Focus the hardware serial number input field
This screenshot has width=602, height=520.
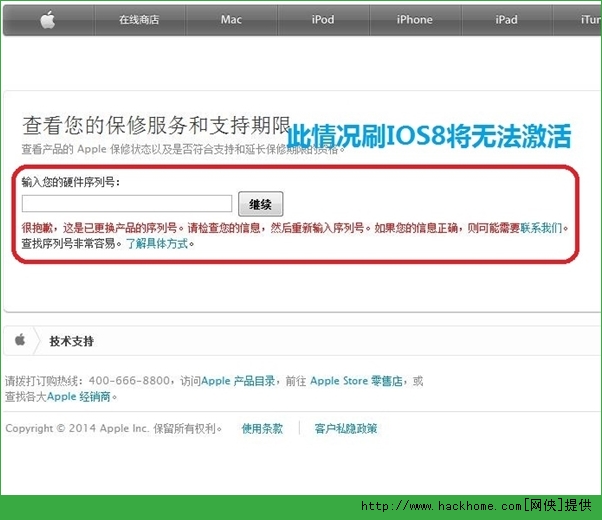click(x=127, y=204)
